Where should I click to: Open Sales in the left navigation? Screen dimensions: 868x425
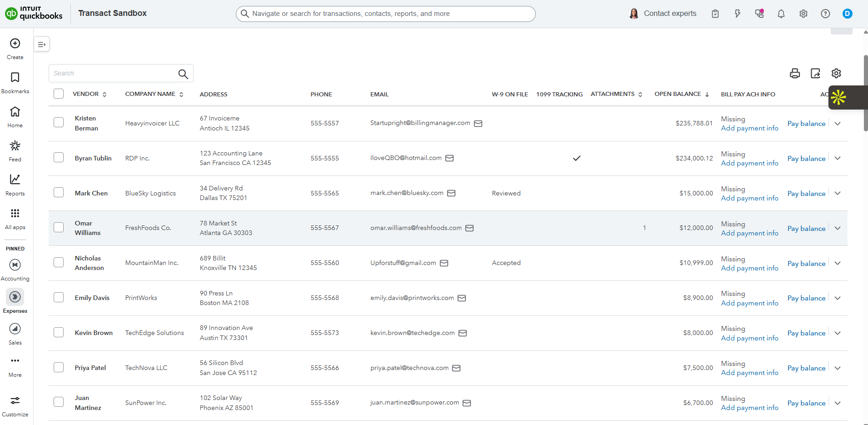15,334
